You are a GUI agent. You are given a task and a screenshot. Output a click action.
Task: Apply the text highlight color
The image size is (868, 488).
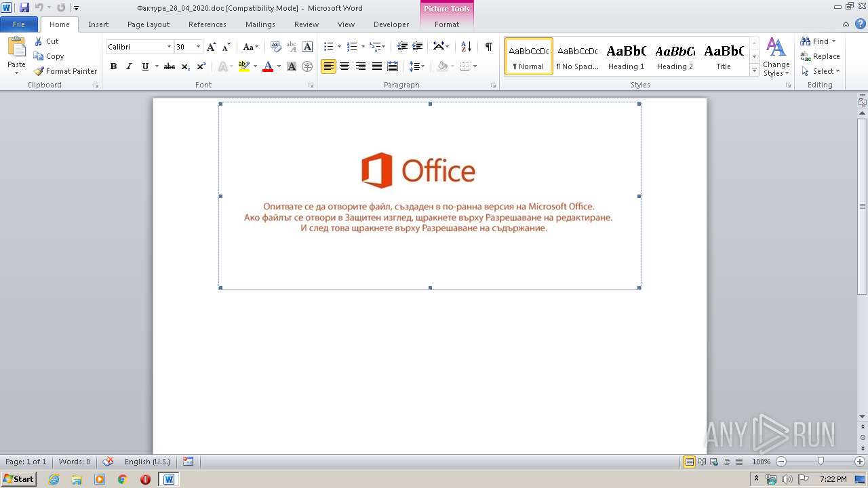pos(244,66)
